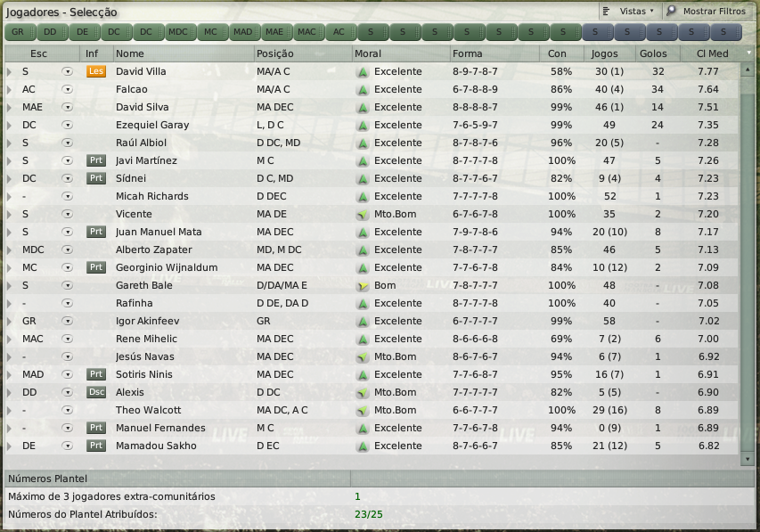Click the Prt icon beside Sotiris Ninis

tap(96, 374)
